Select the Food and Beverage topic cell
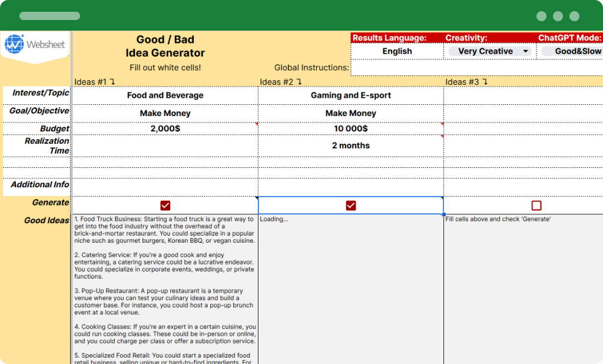The width and height of the screenshot is (603, 364). coord(165,95)
